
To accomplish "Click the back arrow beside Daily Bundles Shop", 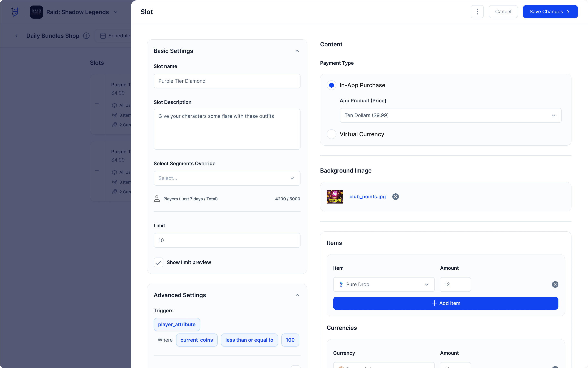I will [x=17, y=36].
